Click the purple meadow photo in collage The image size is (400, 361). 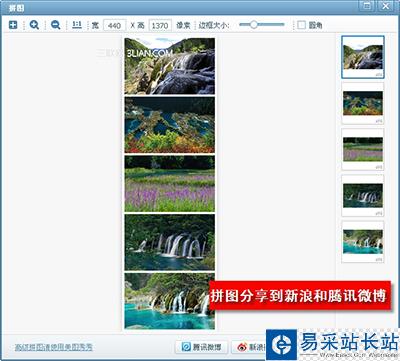[x=170, y=183]
